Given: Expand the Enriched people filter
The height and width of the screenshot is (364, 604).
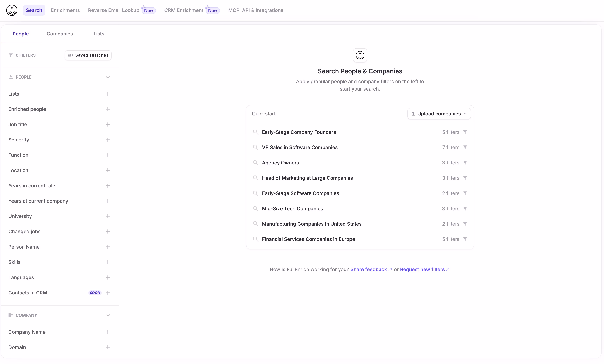Looking at the screenshot, I should [x=59, y=109].
